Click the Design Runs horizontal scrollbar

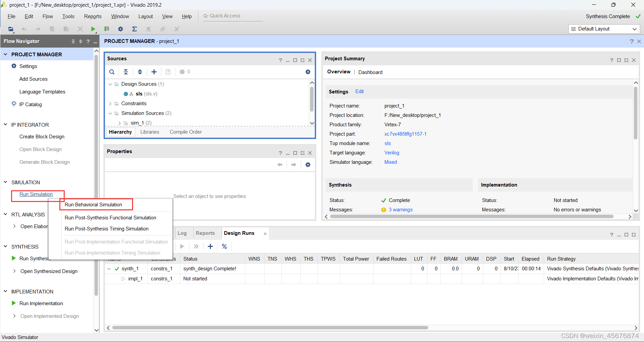coord(270,328)
